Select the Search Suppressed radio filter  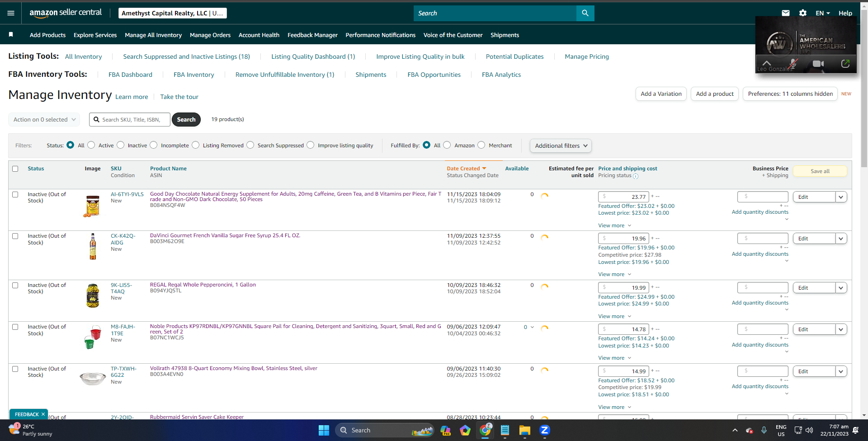(x=250, y=145)
